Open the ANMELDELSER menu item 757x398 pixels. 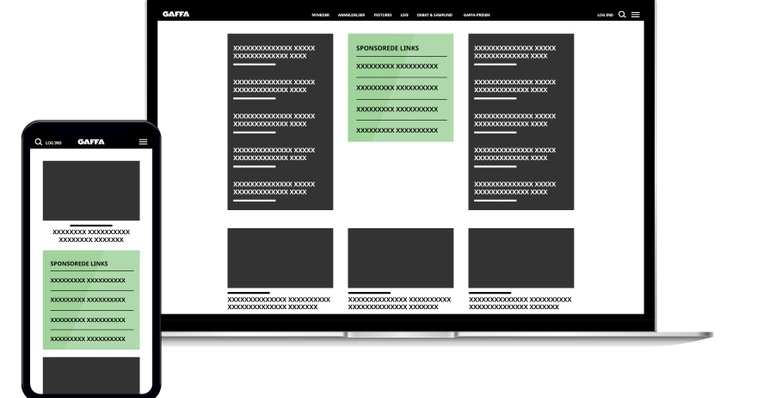351,15
